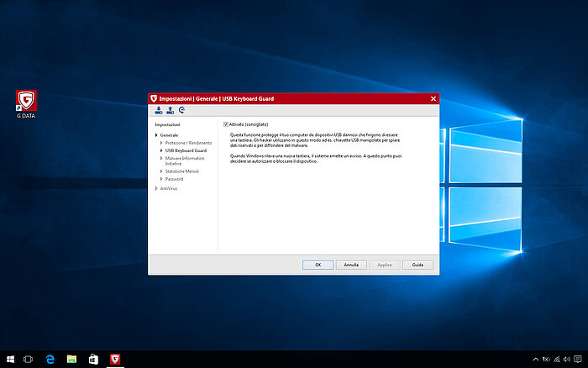This screenshot has height=368, width=588.
Task: Open Task View in the taskbar
Action: click(x=28, y=360)
